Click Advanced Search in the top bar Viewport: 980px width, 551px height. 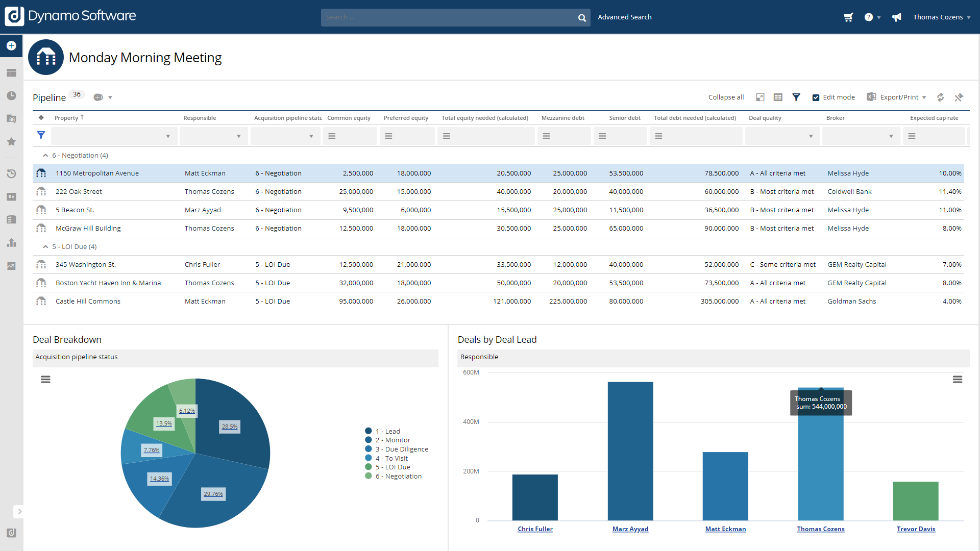(x=625, y=17)
